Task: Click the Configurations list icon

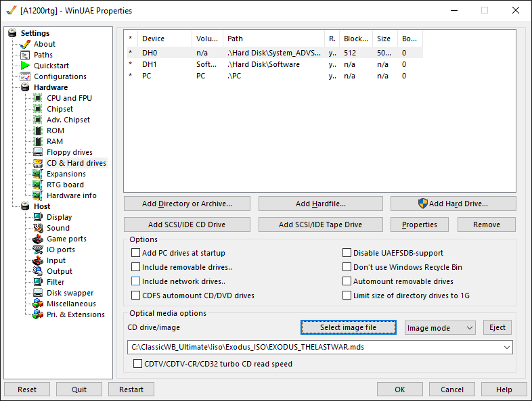Action: click(25, 76)
